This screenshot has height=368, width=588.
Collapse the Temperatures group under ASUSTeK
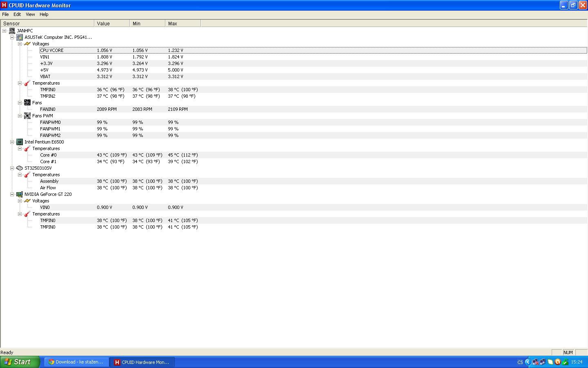pyautogui.click(x=20, y=83)
